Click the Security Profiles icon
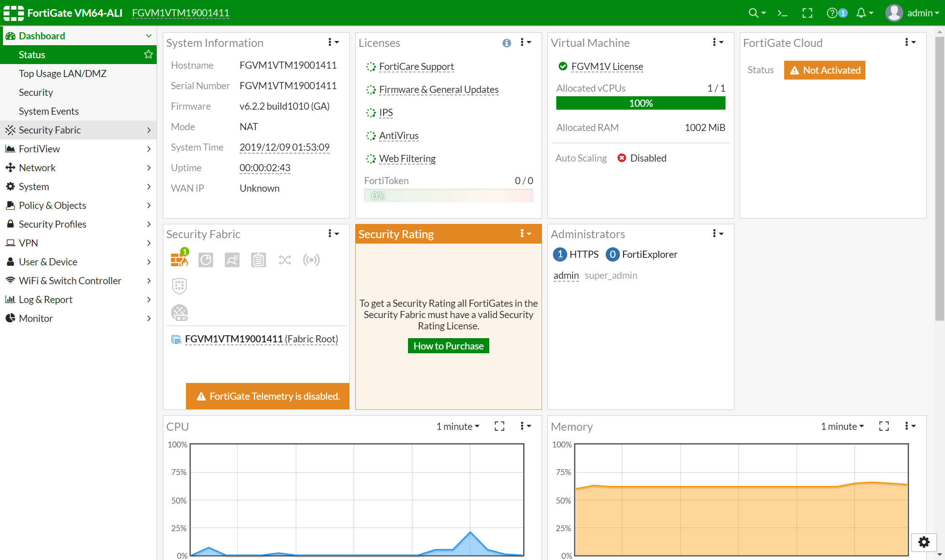 (x=10, y=224)
